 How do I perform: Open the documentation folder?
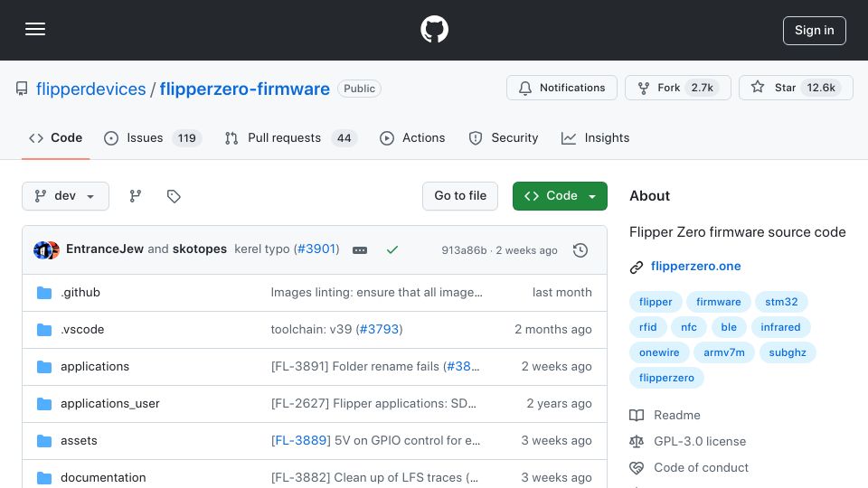(x=103, y=477)
